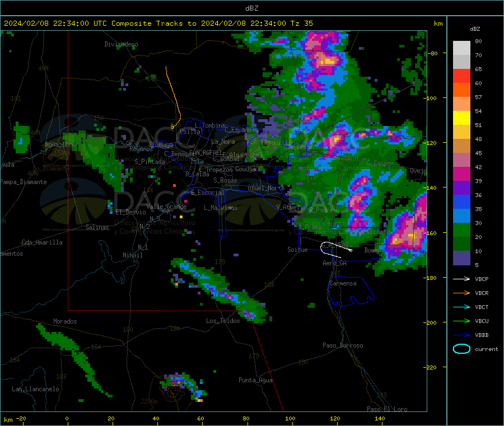Click the 'S_Rosas' map label
The height and width of the screenshot is (426, 504).
[225, 180]
